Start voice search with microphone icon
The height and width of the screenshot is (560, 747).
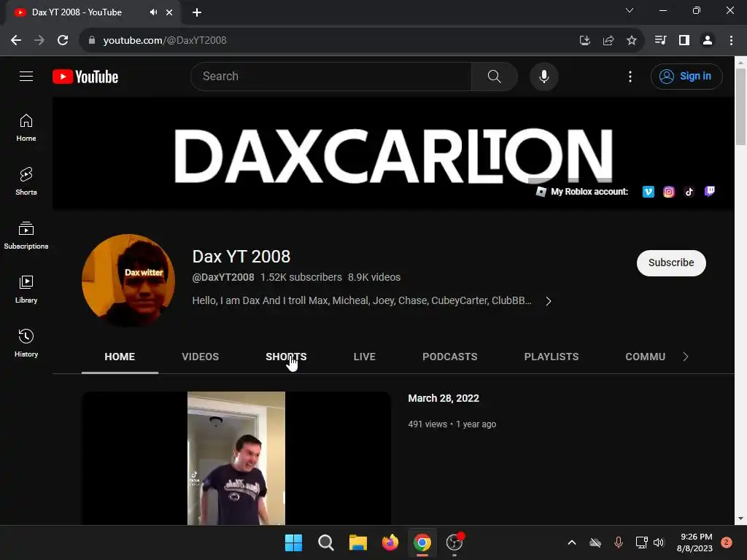[x=543, y=76]
